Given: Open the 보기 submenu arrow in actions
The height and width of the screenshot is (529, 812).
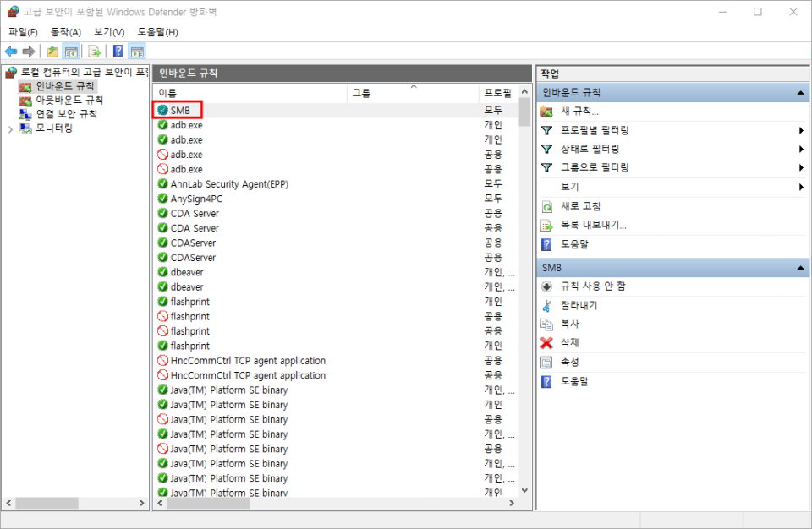Looking at the screenshot, I should click(x=801, y=187).
